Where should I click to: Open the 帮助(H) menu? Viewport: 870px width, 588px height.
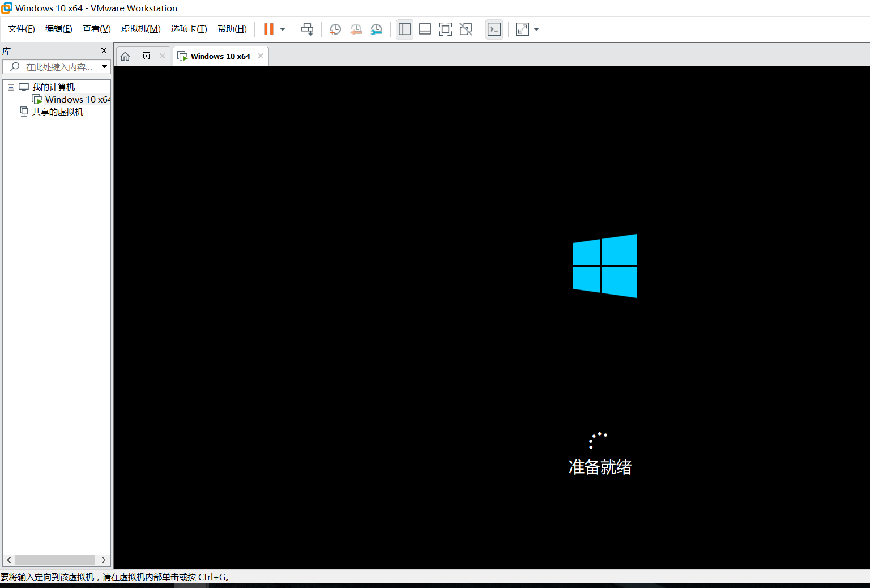pyautogui.click(x=232, y=29)
